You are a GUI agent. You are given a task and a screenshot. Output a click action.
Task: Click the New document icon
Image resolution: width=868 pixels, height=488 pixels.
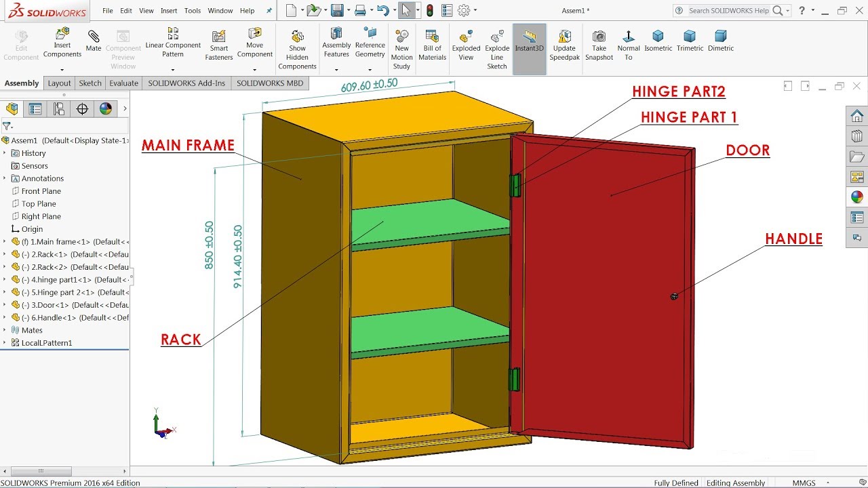[x=291, y=10]
